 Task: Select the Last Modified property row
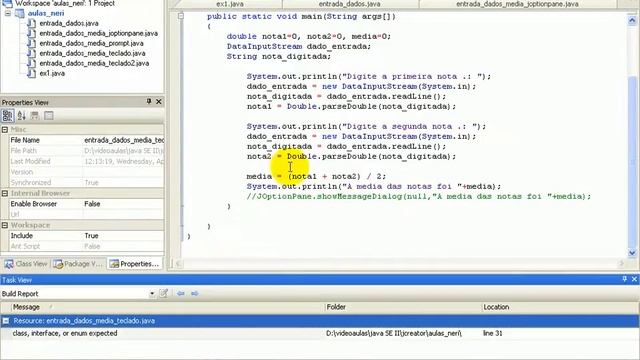[87, 161]
